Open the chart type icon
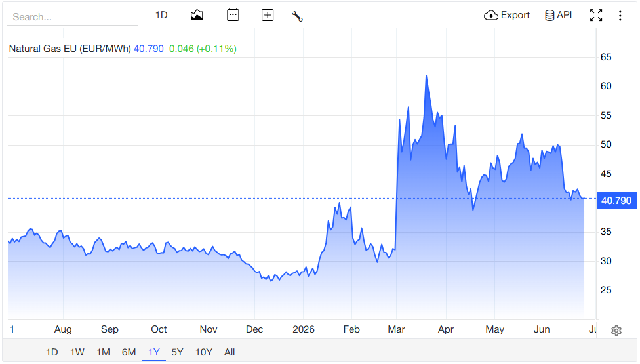This screenshot has width=640, height=364. click(197, 16)
